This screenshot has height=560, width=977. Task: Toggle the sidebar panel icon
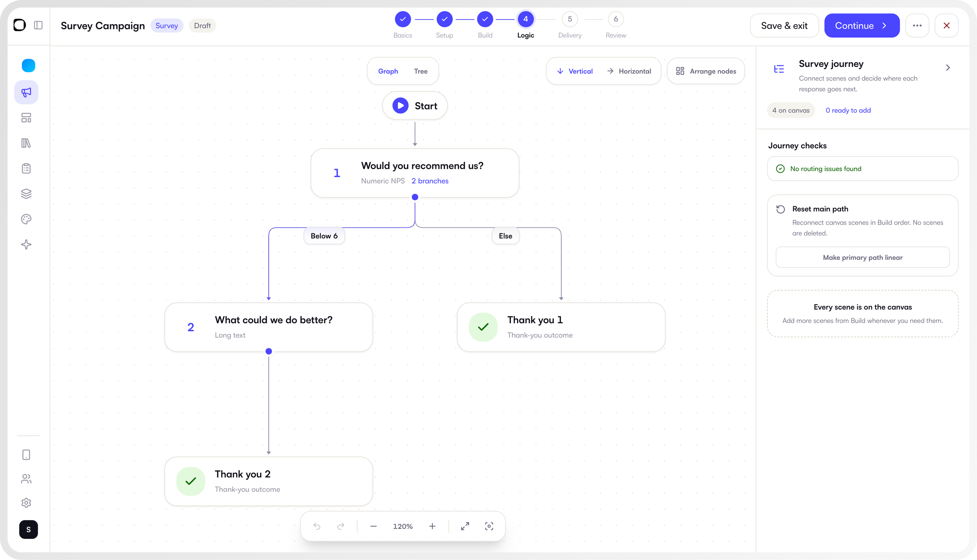point(38,25)
